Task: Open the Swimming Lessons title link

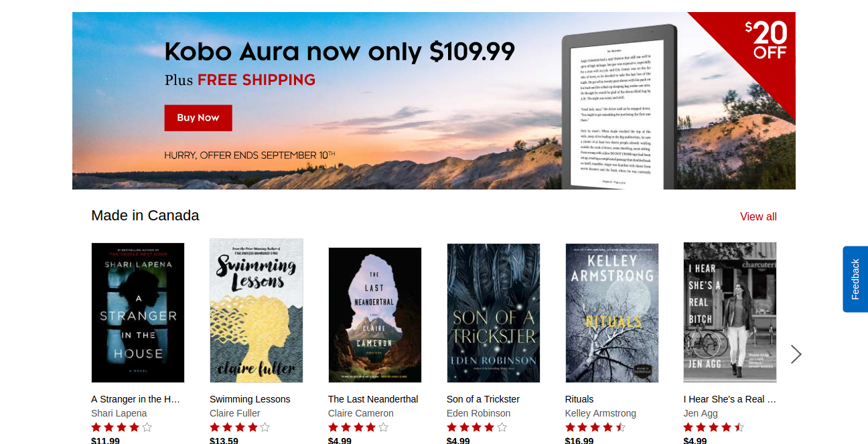Action: (x=250, y=399)
